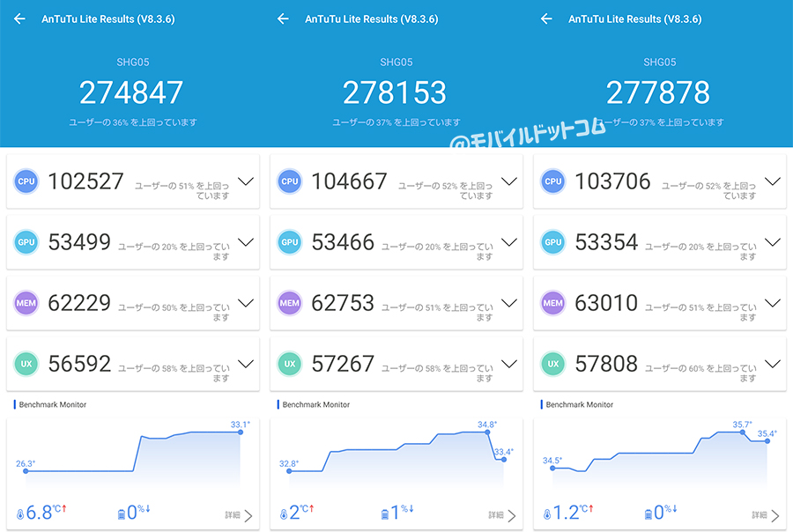This screenshot has height=532, width=793.
Task: Tap thermometer icon next to 2°C
Action: (284, 514)
